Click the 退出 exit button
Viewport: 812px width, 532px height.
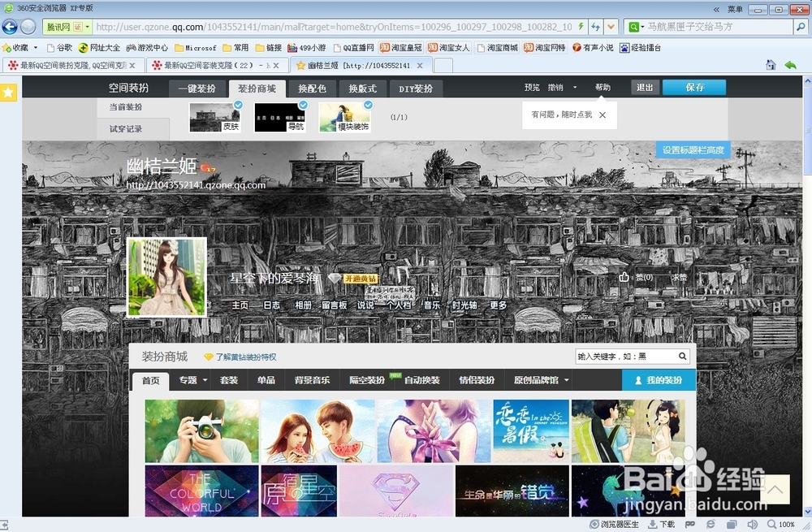pyautogui.click(x=645, y=87)
